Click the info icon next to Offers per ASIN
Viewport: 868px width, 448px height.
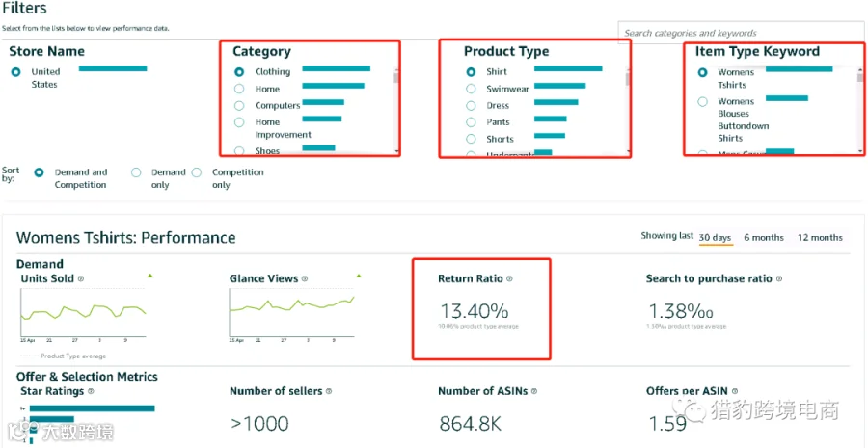(x=735, y=391)
